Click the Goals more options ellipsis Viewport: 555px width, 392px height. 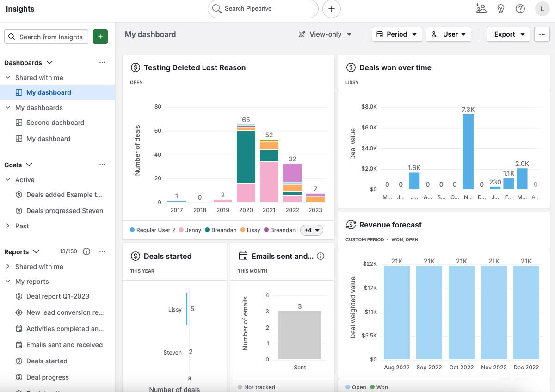pos(102,164)
